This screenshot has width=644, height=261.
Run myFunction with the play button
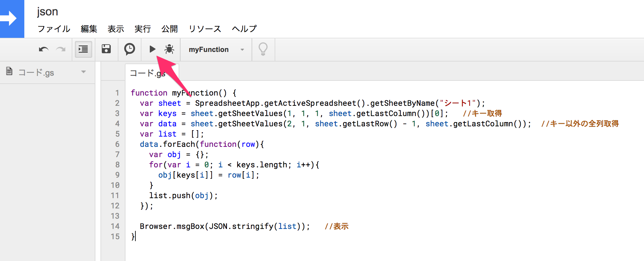coord(152,49)
